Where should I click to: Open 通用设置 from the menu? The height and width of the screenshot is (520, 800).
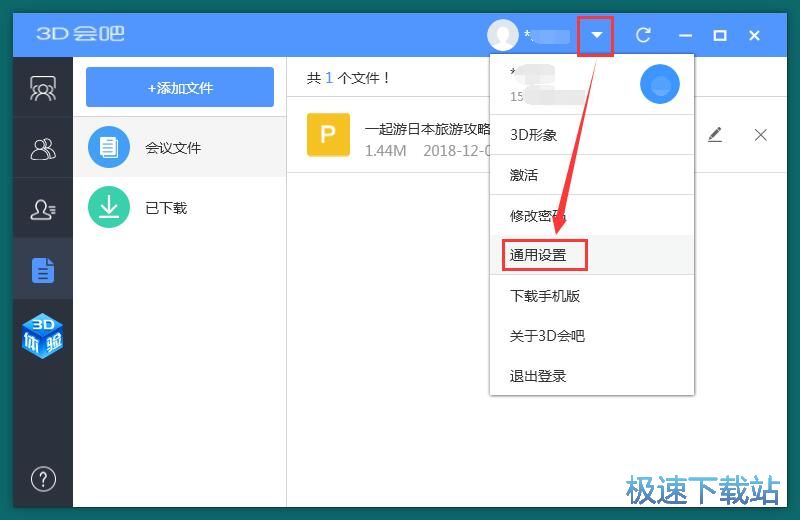coord(592,255)
